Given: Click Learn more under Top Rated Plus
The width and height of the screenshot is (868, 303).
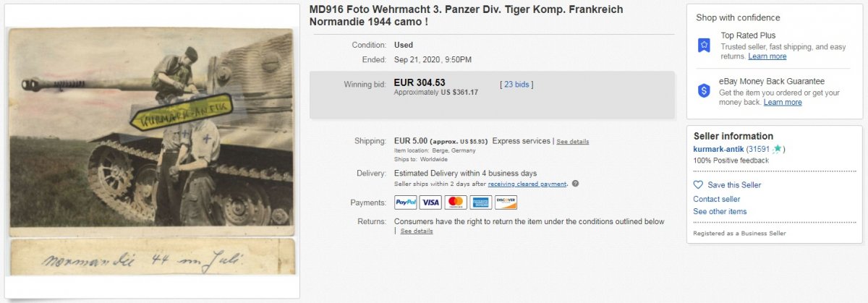Looking at the screenshot, I should coord(767,56).
